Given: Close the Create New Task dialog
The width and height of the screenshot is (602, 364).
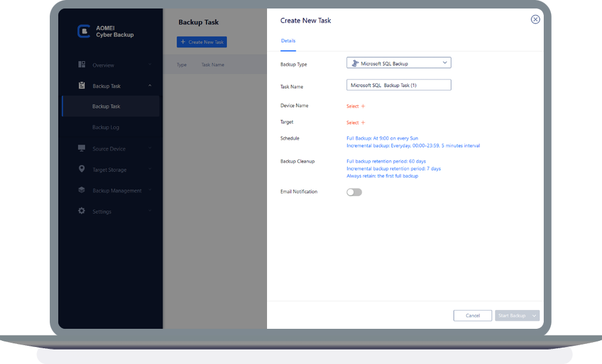Looking at the screenshot, I should (x=535, y=19).
